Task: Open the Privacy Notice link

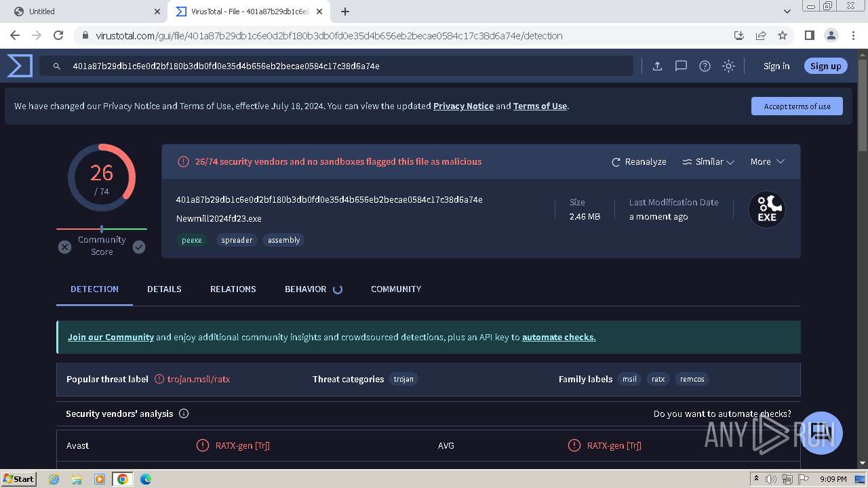Action: (x=463, y=106)
